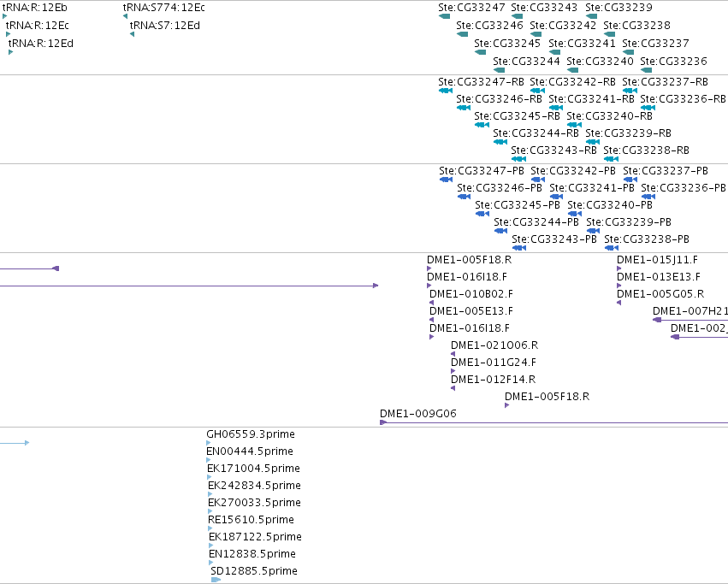Open the Ste:CG33239-RB transcript label
The height and width of the screenshot is (584, 728).
(x=628, y=133)
